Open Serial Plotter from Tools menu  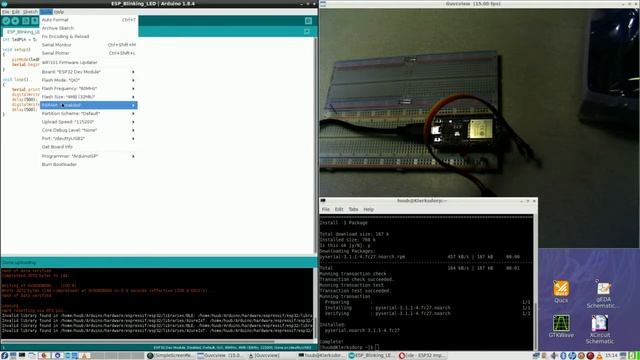click(x=89, y=53)
